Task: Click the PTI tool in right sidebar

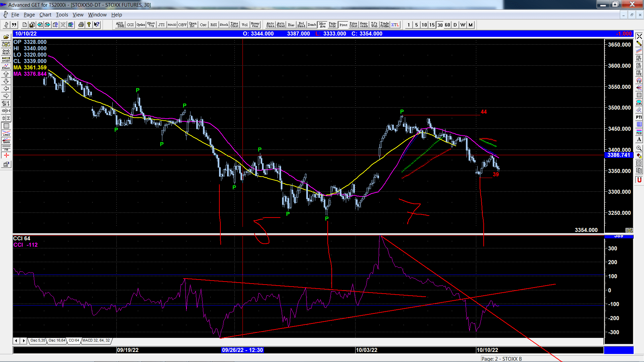Action: point(639,117)
